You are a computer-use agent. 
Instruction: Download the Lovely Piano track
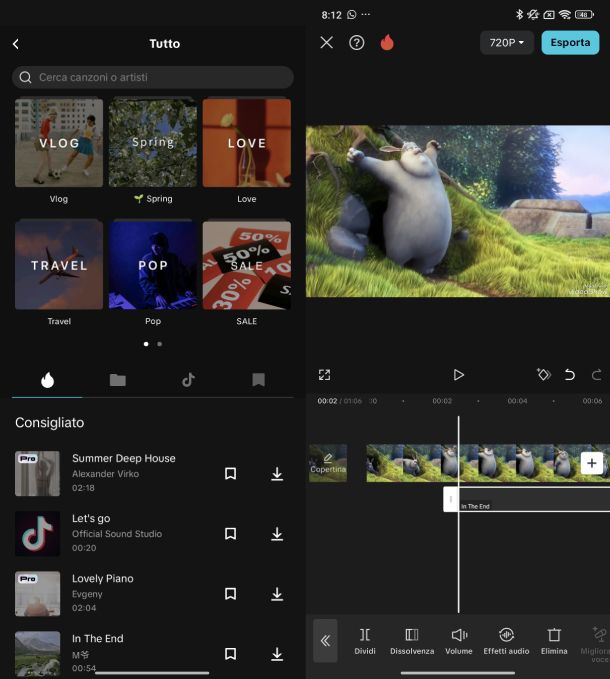click(x=277, y=594)
